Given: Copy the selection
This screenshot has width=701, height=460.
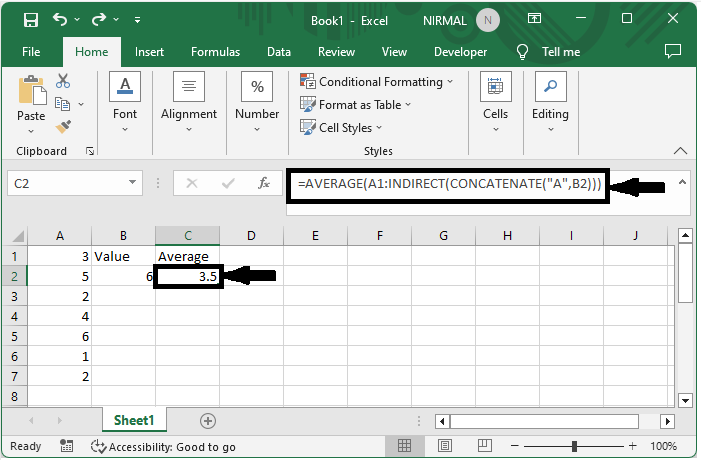Looking at the screenshot, I should pyautogui.click(x=63, y=104).
